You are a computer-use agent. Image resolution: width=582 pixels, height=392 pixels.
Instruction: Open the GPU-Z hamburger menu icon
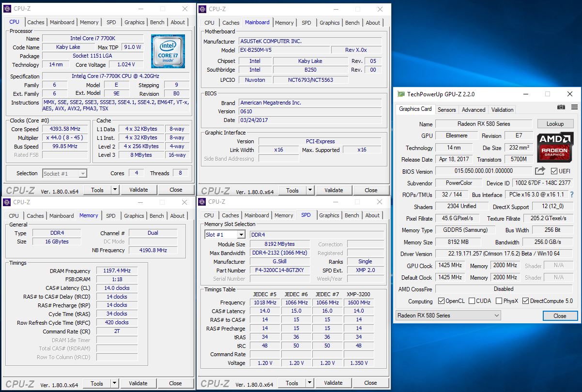[x=574, y=107]
